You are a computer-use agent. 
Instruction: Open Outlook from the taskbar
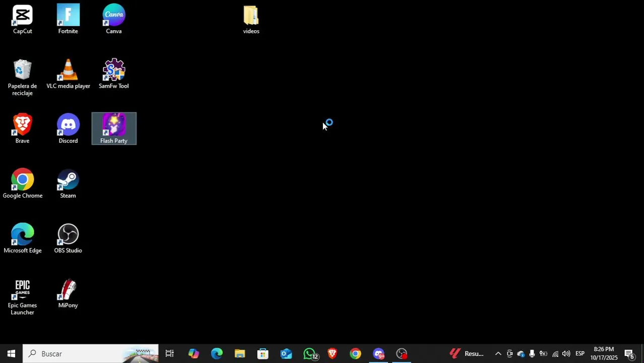pyautogui.click(x=286, y=354)
